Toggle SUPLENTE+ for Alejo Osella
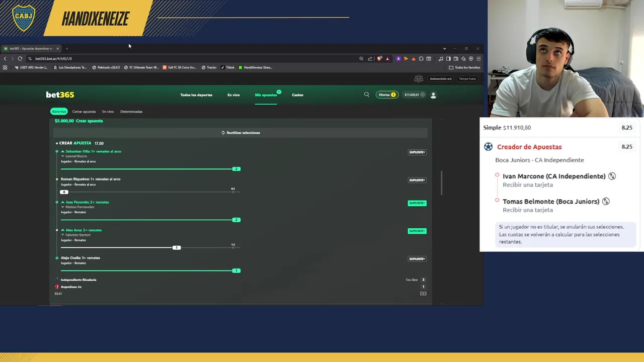 coord(417,259)
